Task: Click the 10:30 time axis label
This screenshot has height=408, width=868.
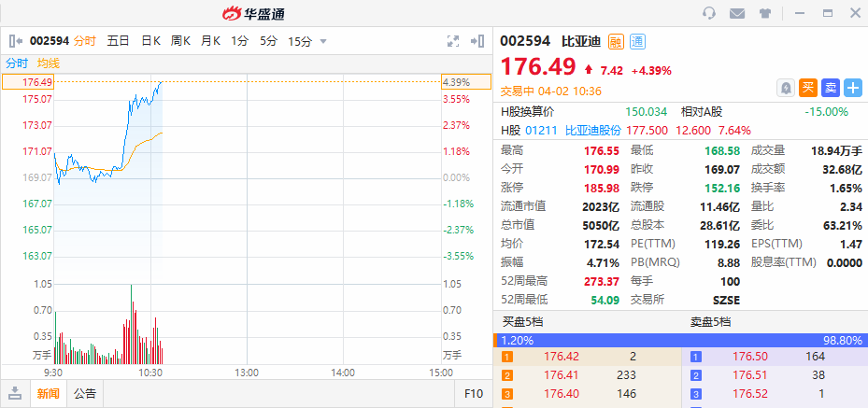Action: pos(150,373)
